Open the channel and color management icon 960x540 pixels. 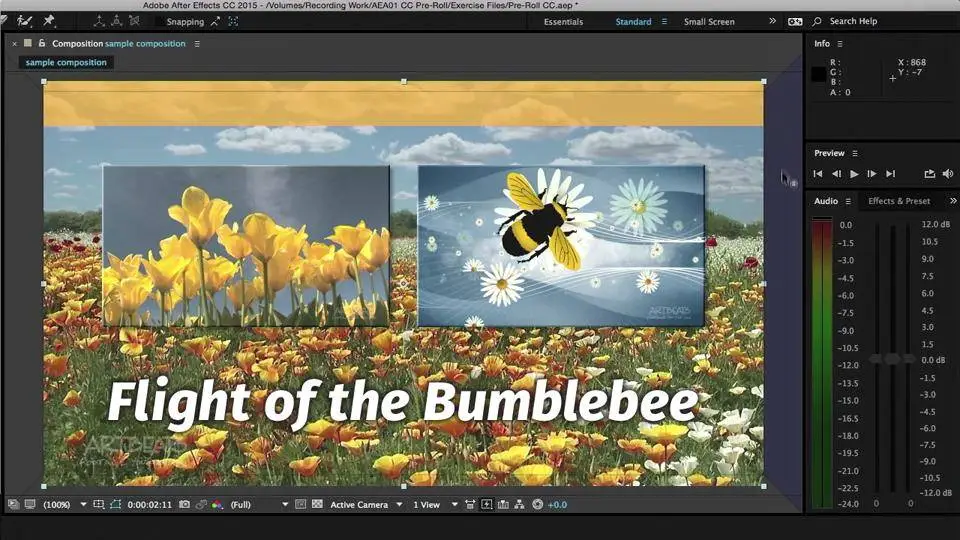tap(217, 505)
